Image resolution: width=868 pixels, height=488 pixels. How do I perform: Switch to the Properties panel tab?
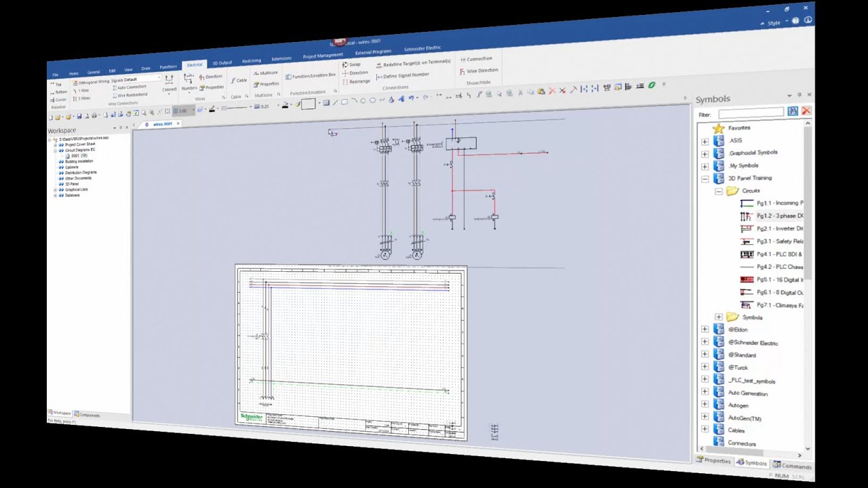[713, 461]
